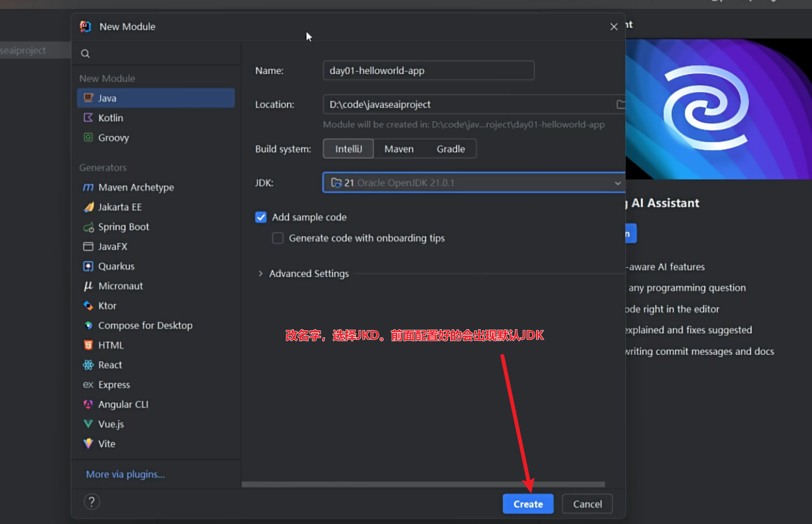Screen dimensions: 812x524
Task: Choose the Jakarta EE generator icon
Action: [x=88, y=207]
